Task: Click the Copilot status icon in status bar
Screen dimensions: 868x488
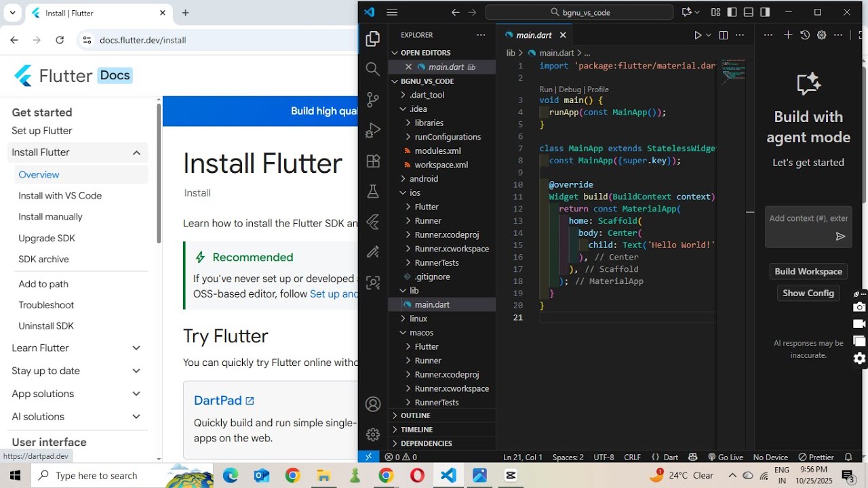Action: coord(692,457)
